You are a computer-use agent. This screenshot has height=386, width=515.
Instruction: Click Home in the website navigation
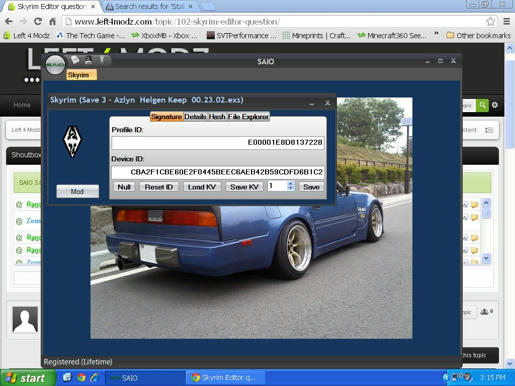point(22,105)
